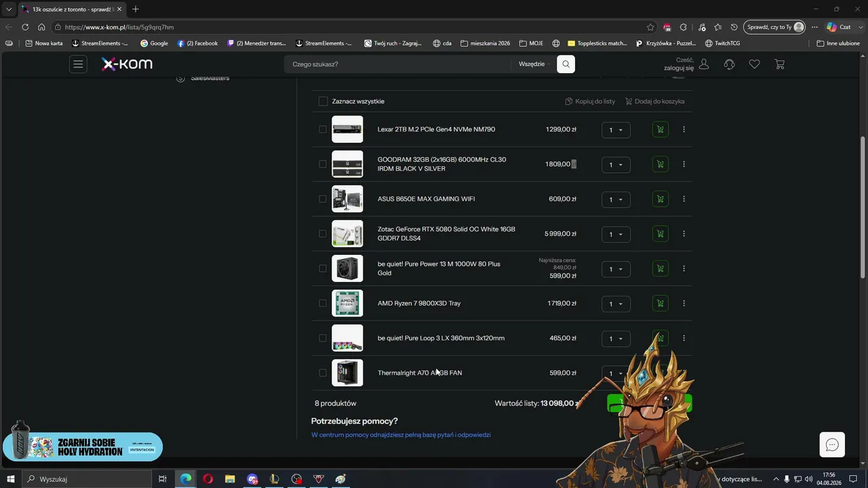Tick the Thermalright A70 ARGB FAN checkbox
The image size is (868, 488).
point(323,373)
